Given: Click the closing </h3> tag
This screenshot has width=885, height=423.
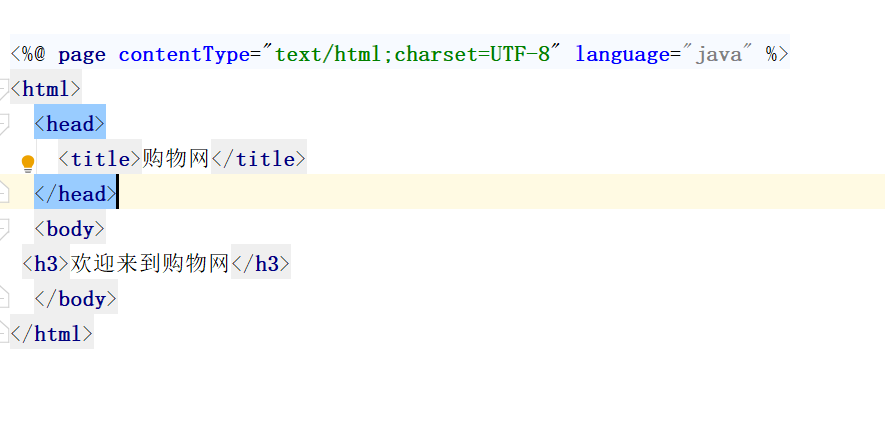Looking at the screenshot, I should (261, 264).
